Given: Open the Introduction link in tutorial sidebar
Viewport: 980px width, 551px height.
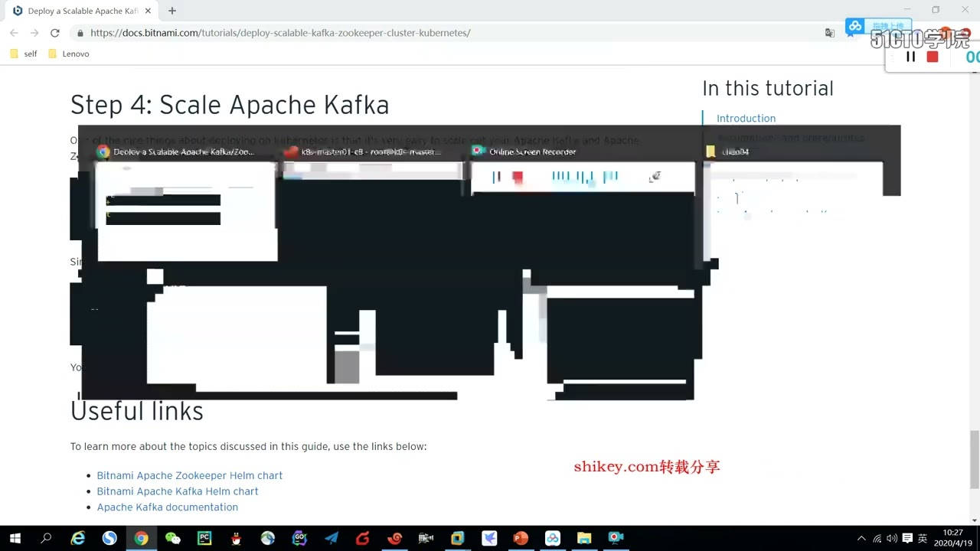Looking at the screenshot, I should tap(746, 118).
